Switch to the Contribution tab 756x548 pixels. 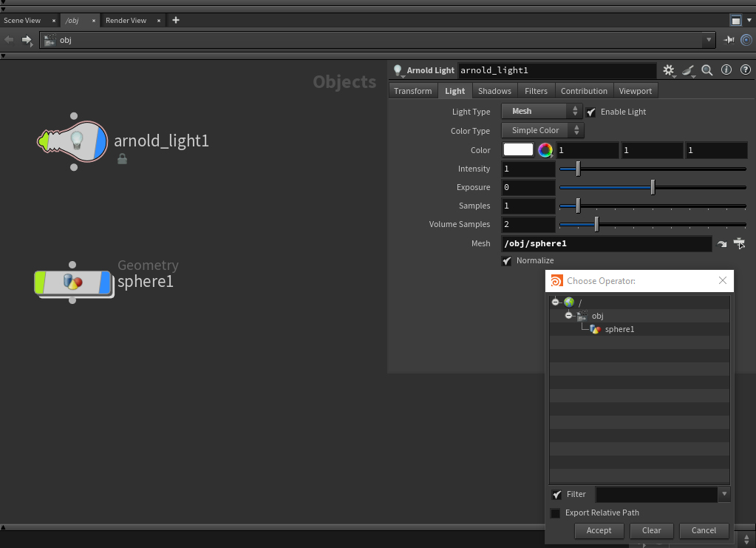click(x=584, y=91)
